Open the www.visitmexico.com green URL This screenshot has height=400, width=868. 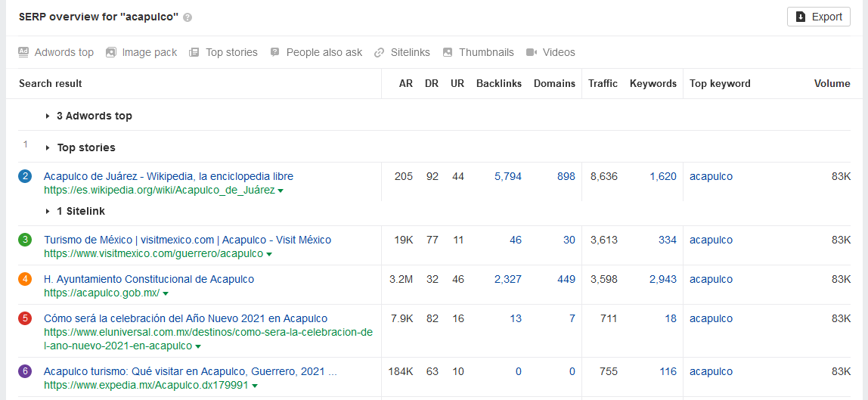coord(153,254)
